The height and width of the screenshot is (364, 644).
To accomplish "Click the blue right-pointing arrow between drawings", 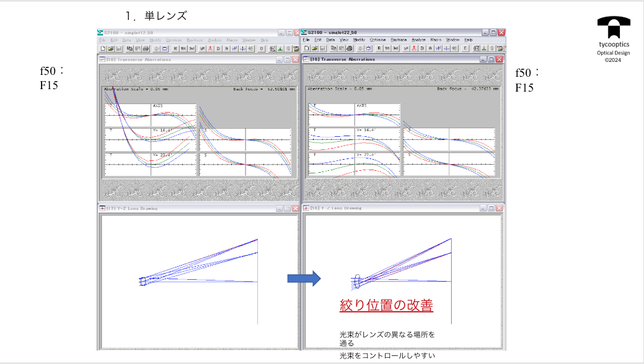I will coord(303,279).
